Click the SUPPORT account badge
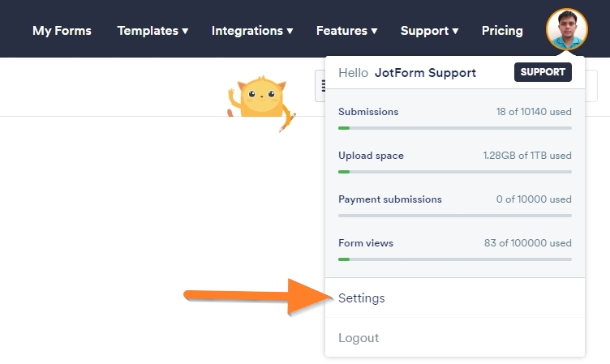The image size is (610, 364). point(543,72)
